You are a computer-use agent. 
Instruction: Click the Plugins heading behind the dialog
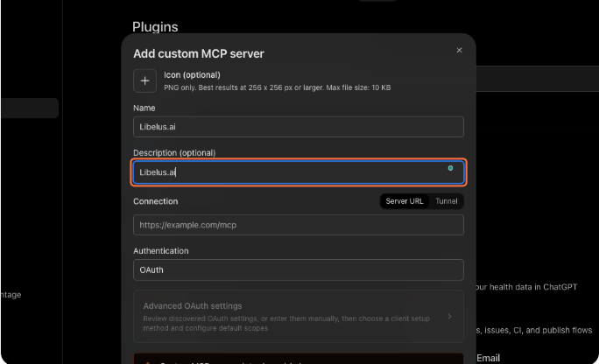155,27
